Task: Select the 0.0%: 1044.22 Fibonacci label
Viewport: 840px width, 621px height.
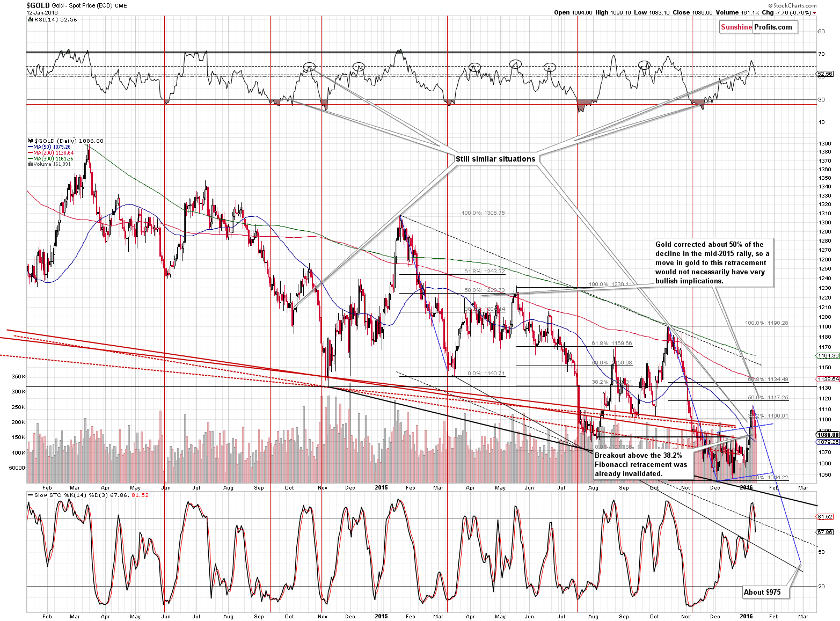Action: click(x=770, y=477)
